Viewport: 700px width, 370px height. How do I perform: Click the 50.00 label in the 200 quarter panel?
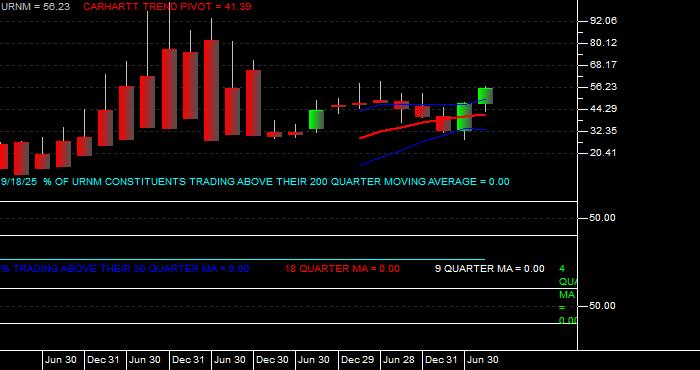point(603,218)
